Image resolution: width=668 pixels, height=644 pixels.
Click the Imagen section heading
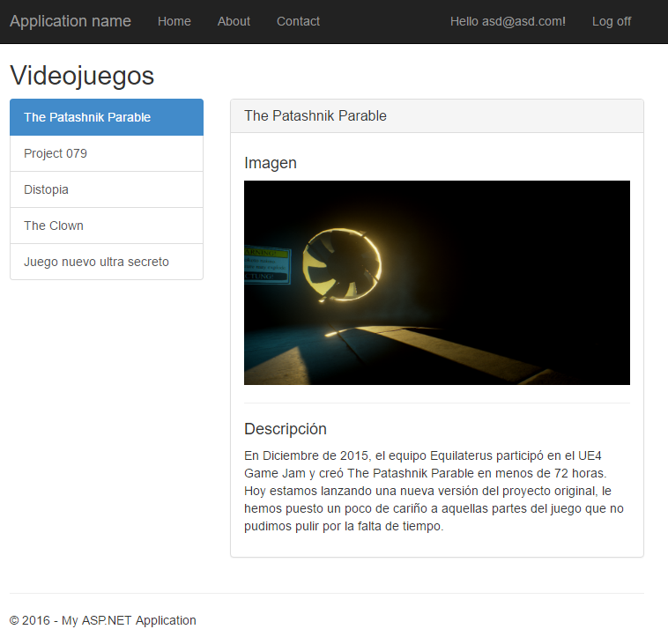point(271,163)
